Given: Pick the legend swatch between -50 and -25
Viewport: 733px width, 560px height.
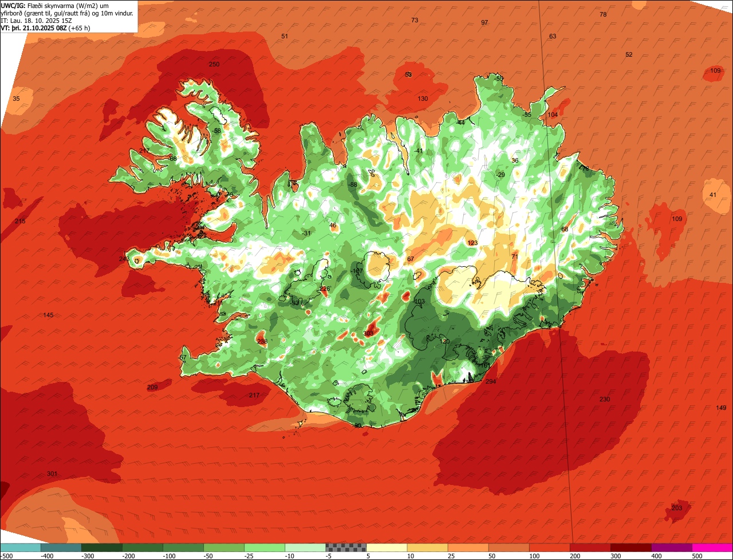Looking at the screenshot, I should coord(224,547).
